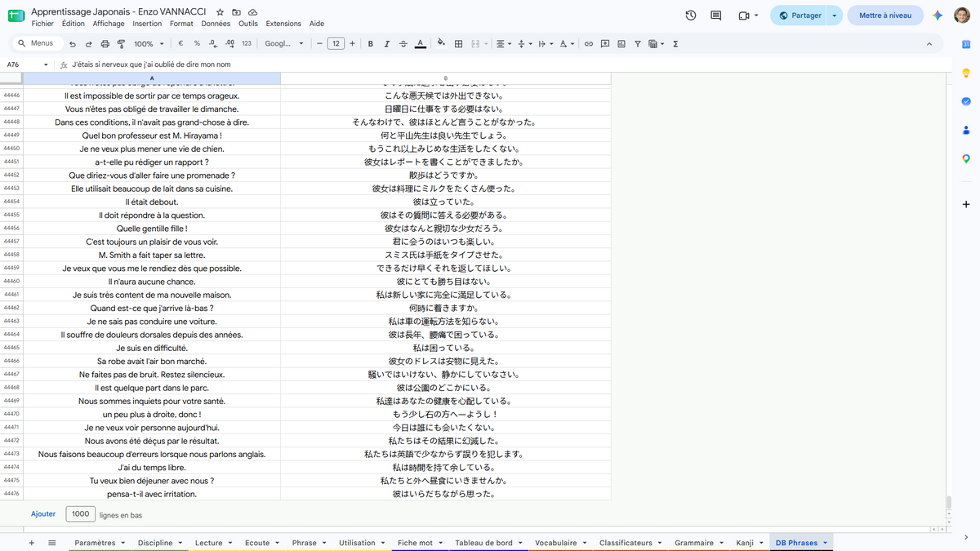Open the text color picker
This screenshot has width=980, height=551.
[420, 44]
